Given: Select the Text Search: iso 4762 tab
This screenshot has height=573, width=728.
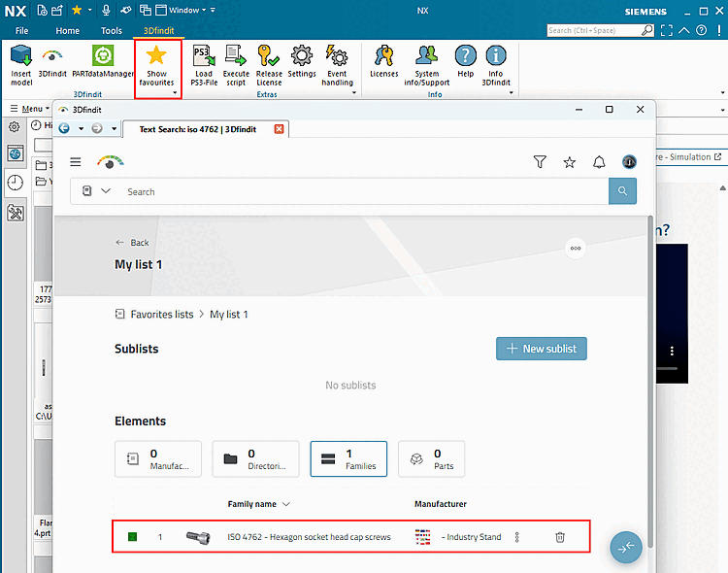Looking at the screenshot, I should 198,129.
